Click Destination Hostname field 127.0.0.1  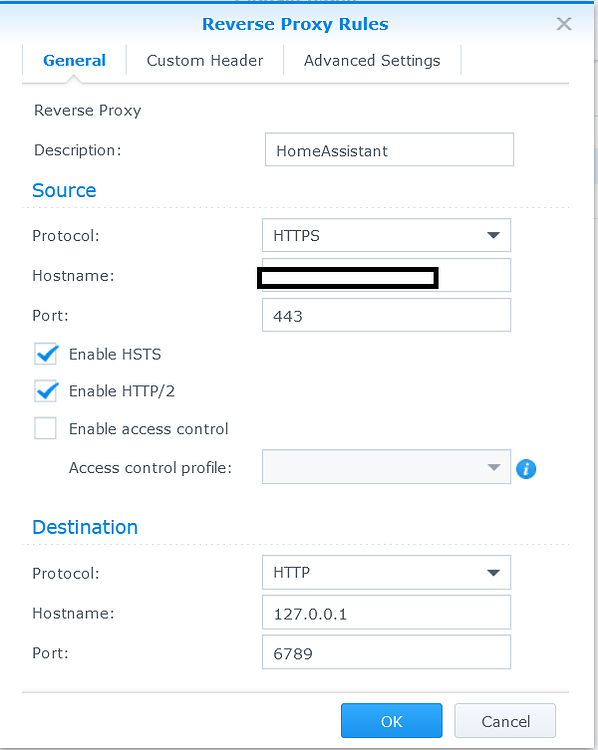386,612
